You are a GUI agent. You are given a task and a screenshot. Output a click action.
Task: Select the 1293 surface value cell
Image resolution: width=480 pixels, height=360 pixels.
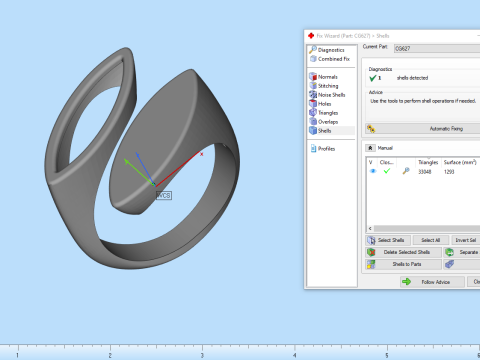click(x=449, y=172)
